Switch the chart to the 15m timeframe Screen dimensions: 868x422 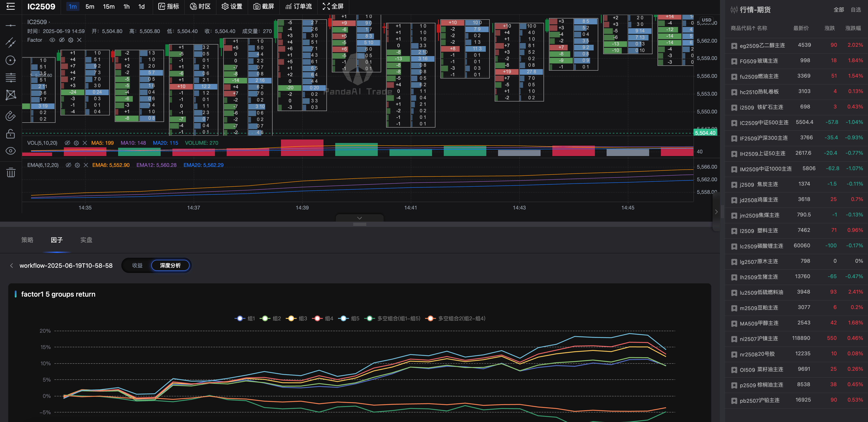(109, 6)
